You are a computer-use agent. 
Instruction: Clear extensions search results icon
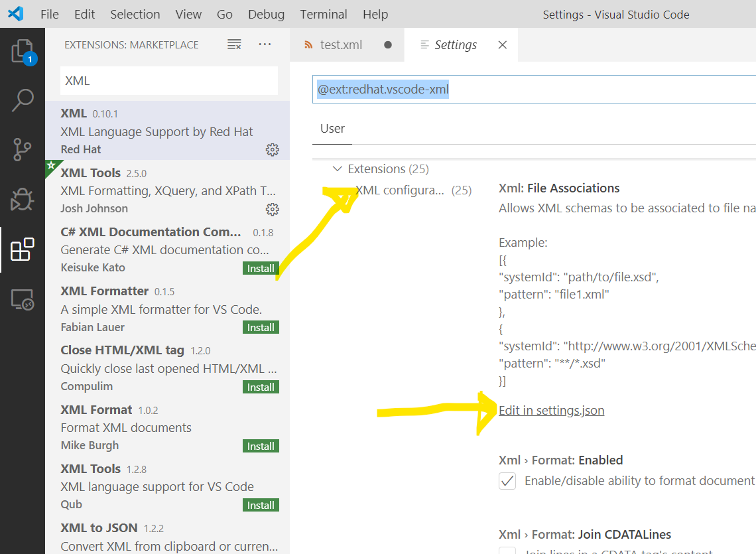234,44
